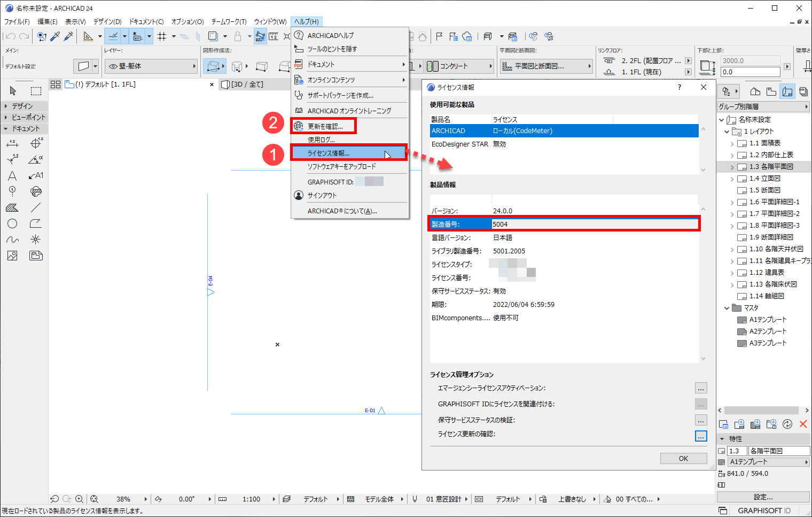
Task: Open the 編集(E) menu
Action: tap(48, 21)
